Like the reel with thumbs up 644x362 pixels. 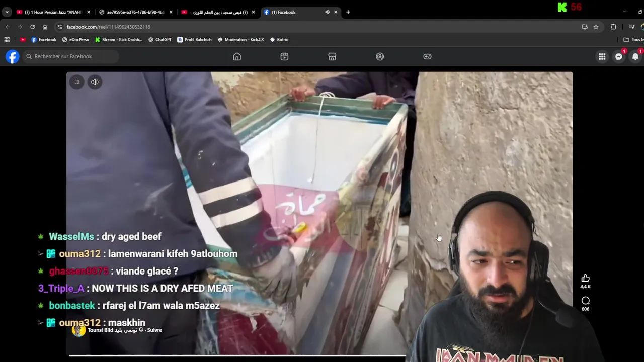click(585, 278)
